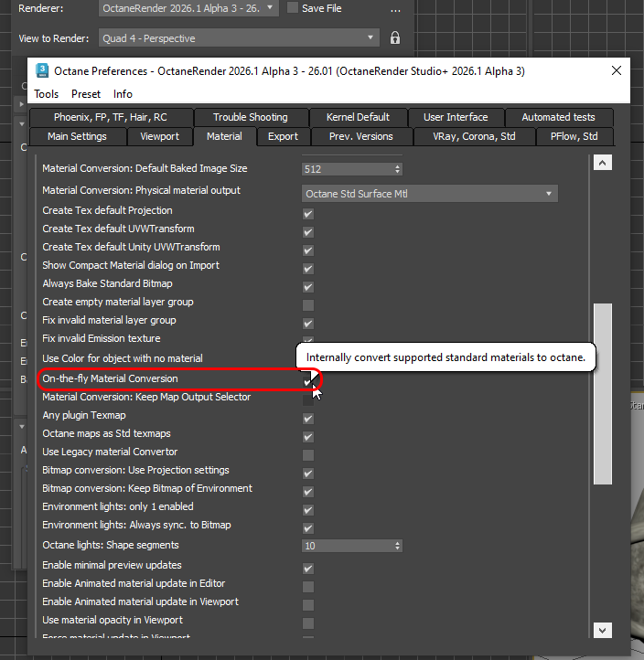
Task: Switch to Phoenix, FP, TF, Hair, RC tab
Action: tap(111, 117)
